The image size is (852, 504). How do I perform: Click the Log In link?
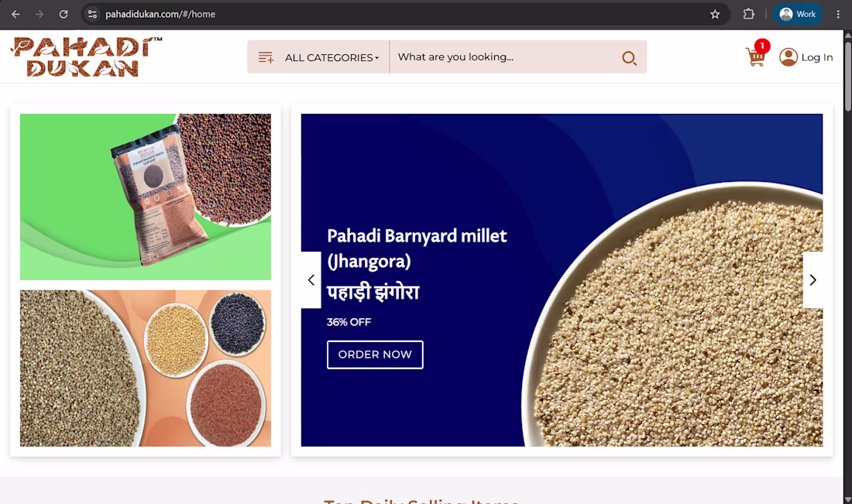point(816,57)
